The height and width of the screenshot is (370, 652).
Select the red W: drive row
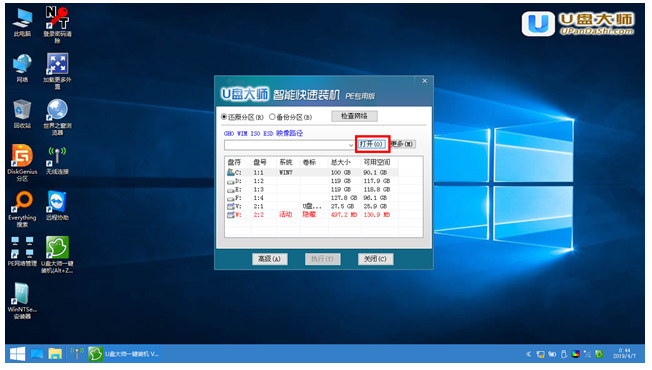[312, 215]
